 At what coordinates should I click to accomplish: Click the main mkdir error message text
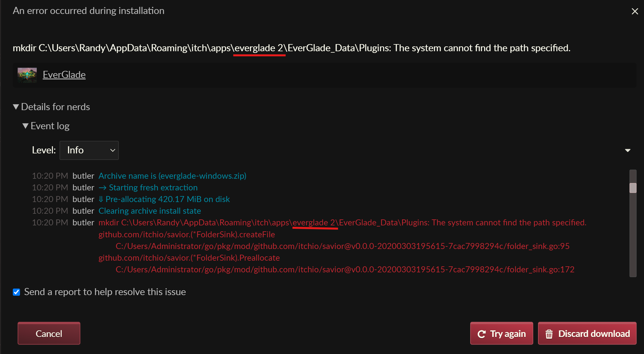[291, 48]
